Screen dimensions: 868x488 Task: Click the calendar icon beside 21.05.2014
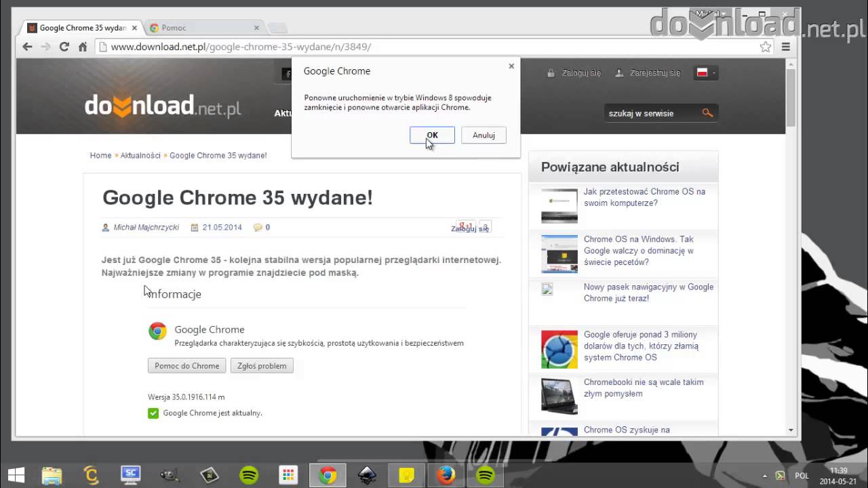(195, 228)
